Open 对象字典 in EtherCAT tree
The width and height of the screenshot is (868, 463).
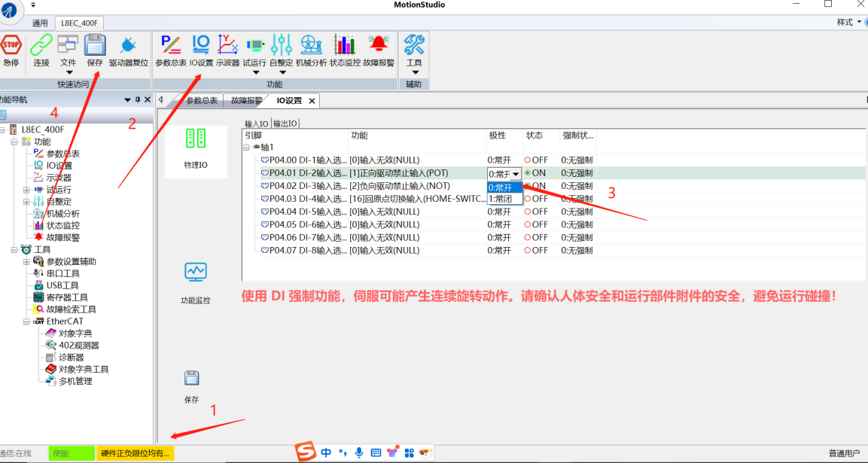click(x=75, y=334)
